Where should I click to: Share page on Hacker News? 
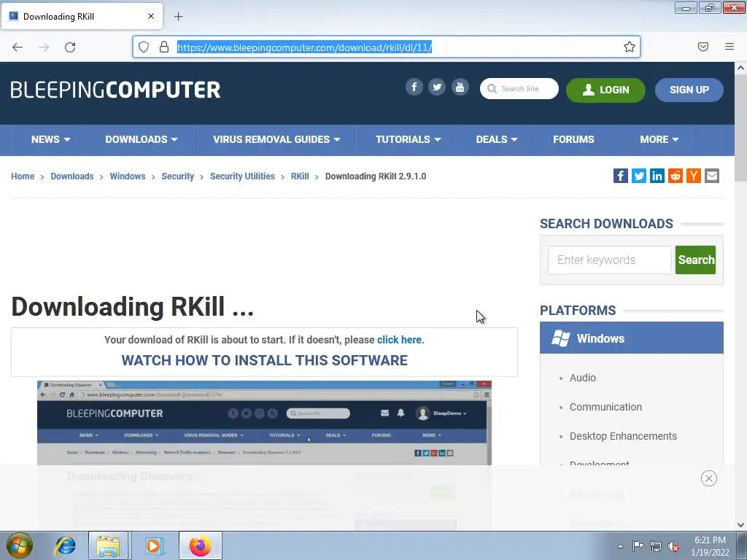694,176
